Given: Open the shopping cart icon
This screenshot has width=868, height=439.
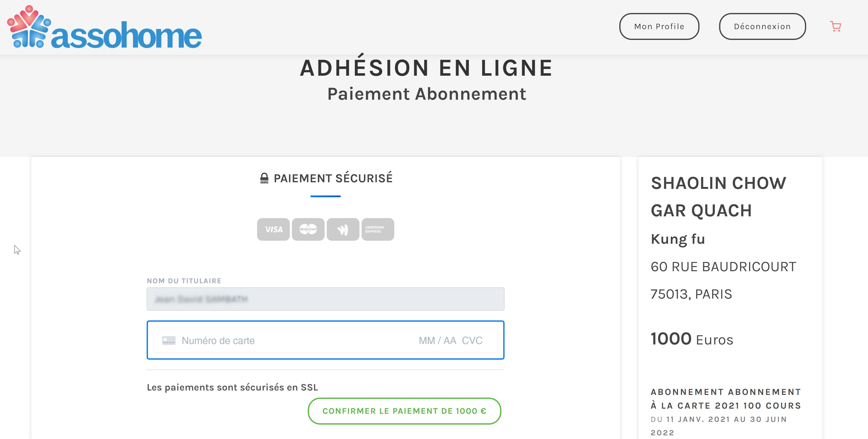Looking at the screenshot, I should click(835, 26).
